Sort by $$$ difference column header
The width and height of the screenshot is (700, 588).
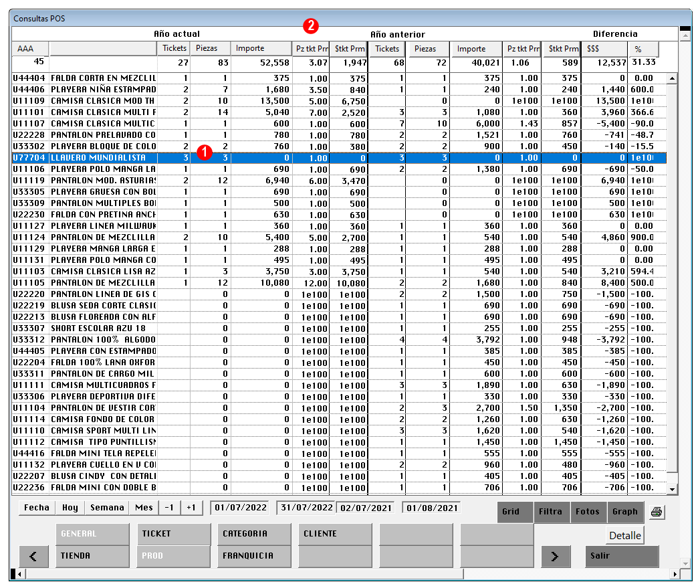[604, 49]
